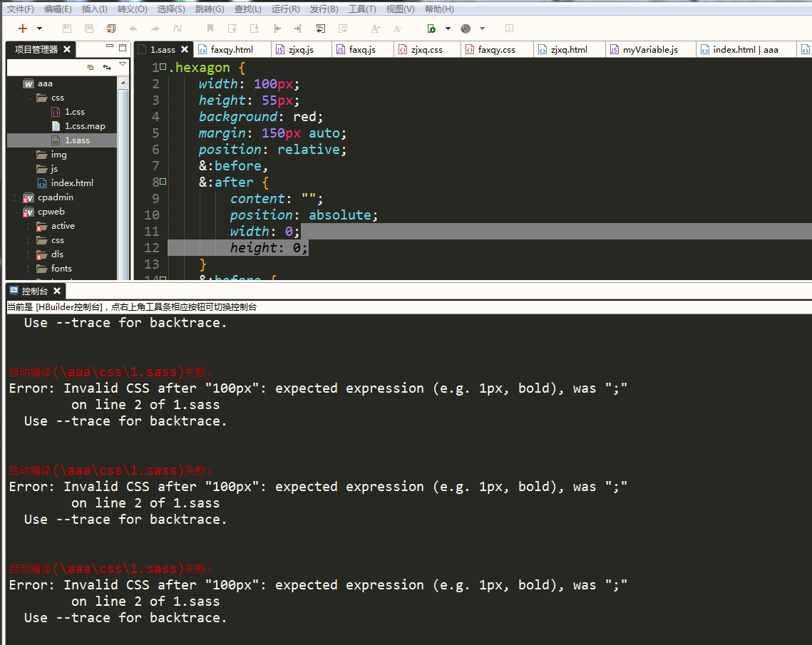The height and width of the screenshot is (645, 812).
Task: Collapse the cpweb project node
Action: click(x=16, y=212)
